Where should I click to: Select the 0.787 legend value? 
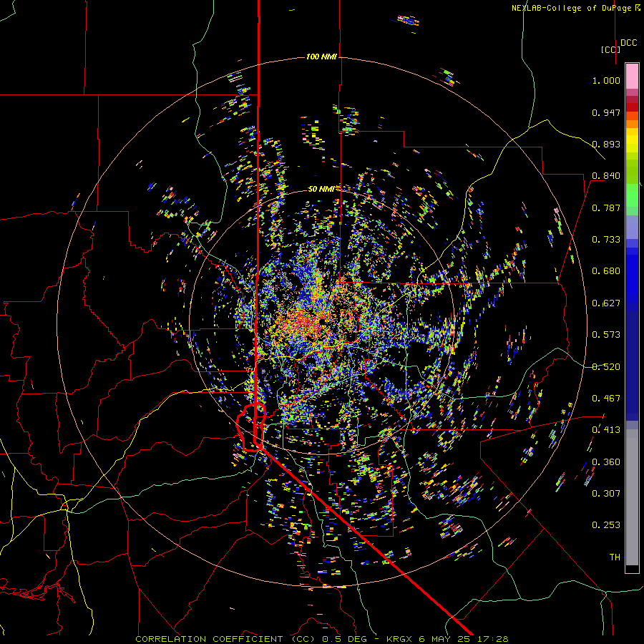coord(606,208)
